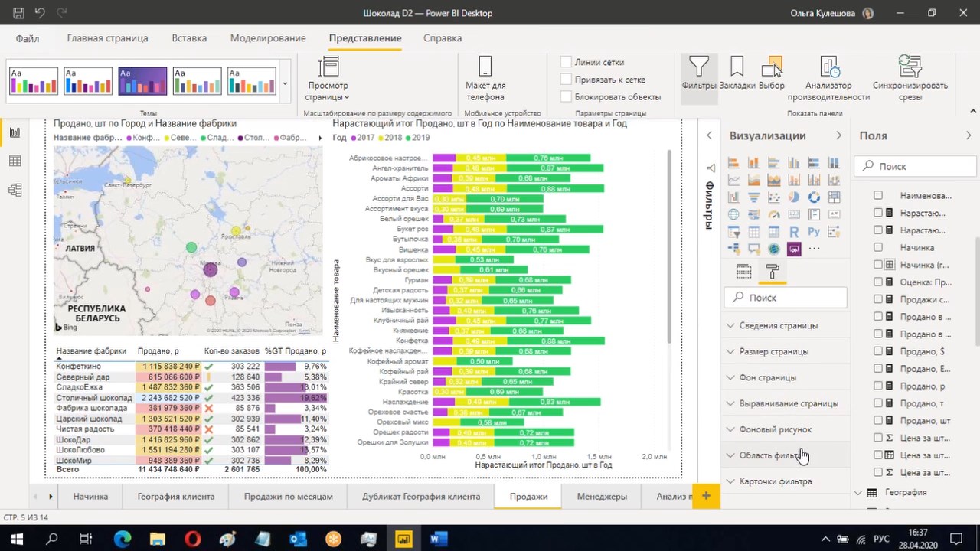Viewport: 980px width, 551px height.
Task: Apply the purple dark theme thumbnail
Action: point(142,81)
